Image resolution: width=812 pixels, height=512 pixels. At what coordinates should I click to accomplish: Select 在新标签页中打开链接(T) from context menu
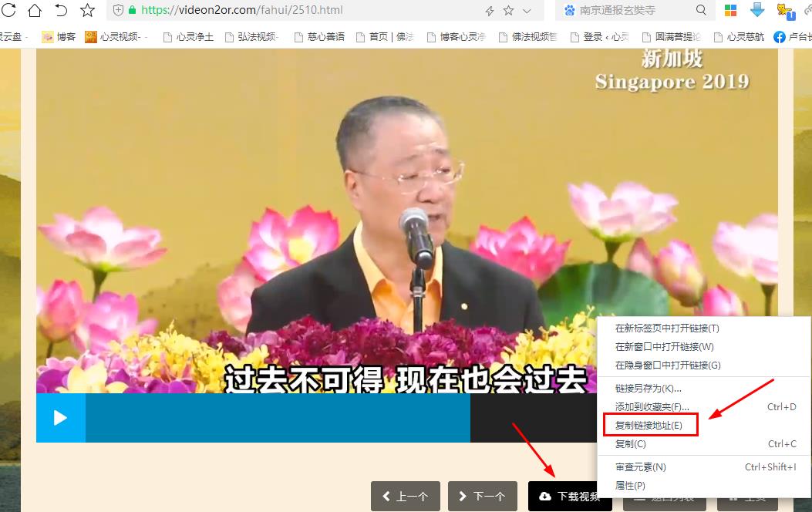[x=704, y=328]
